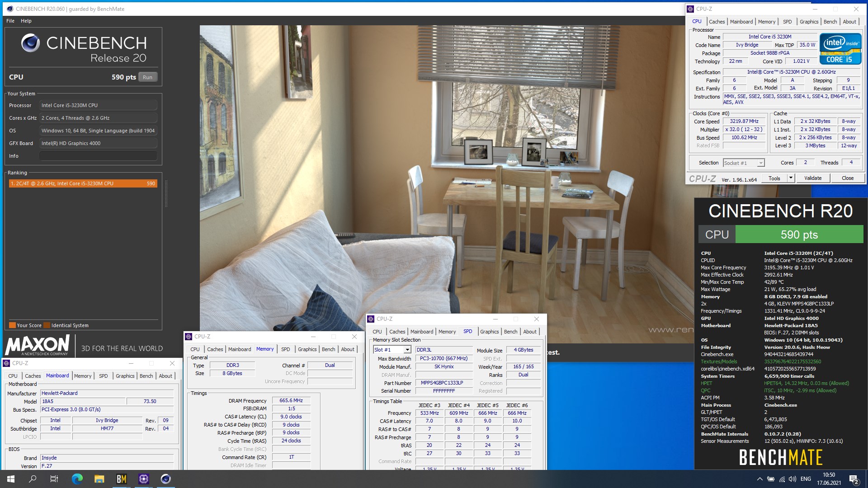Open About tab in SPD CPU-Z window
Screen dimensions: 868x488
pyautogui.click(x=530, y=332)
